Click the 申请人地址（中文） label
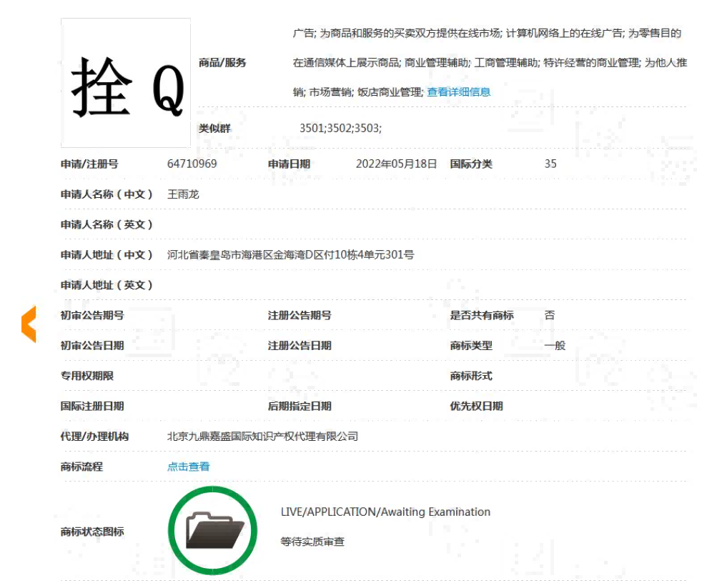707x588 pixels. [x=107, y=254]
